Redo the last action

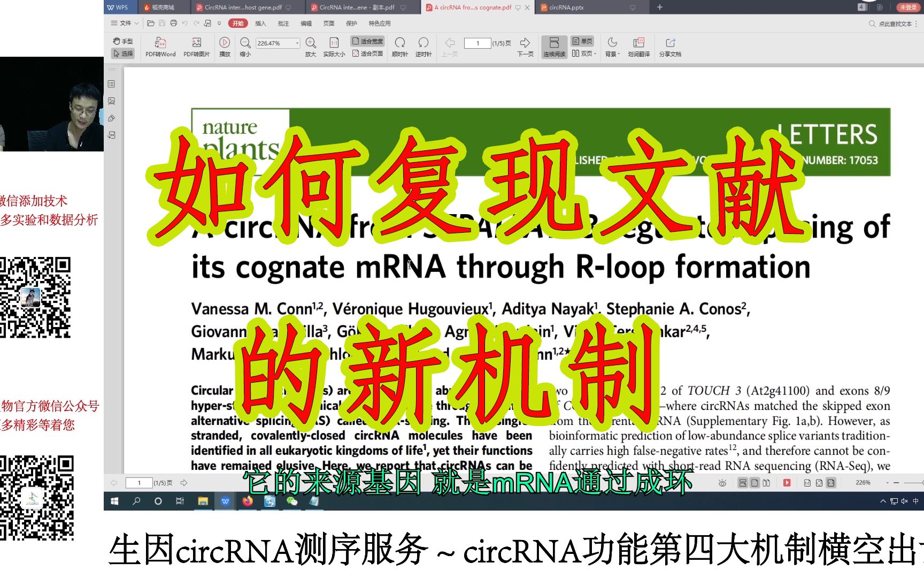[x=196, y=23]
